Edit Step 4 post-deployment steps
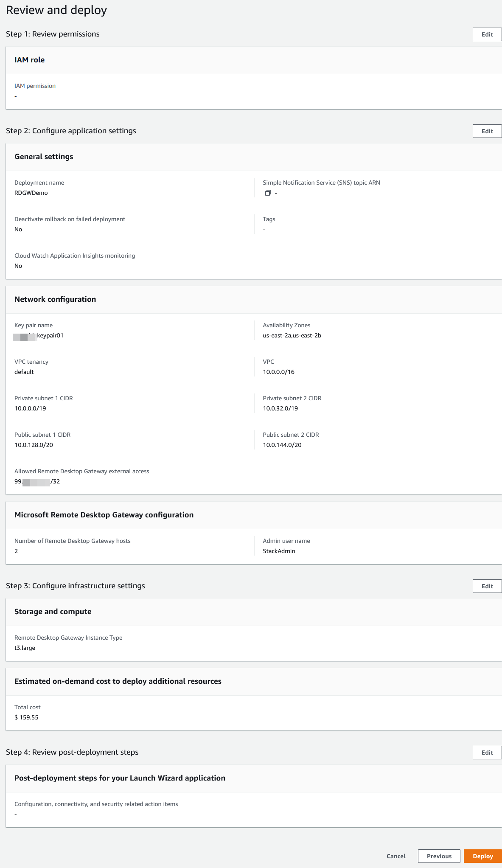The image size is (502, 868). (487, 753)
